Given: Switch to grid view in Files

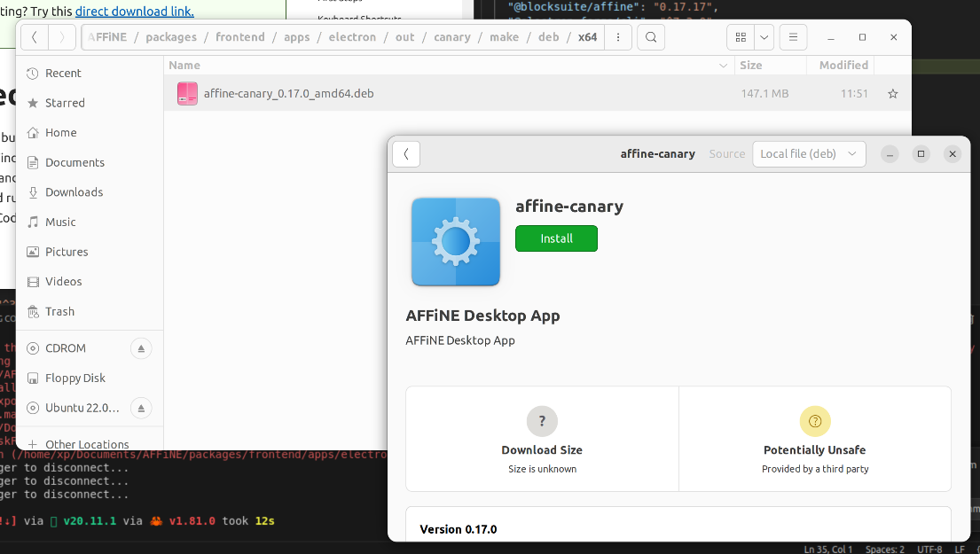Looking at the screenshot, I should point(740,37).
